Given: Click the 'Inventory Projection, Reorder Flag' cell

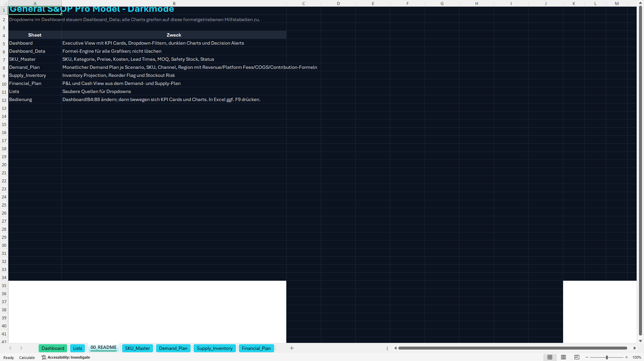Looking at the screenshot, I should coord(174,75).
